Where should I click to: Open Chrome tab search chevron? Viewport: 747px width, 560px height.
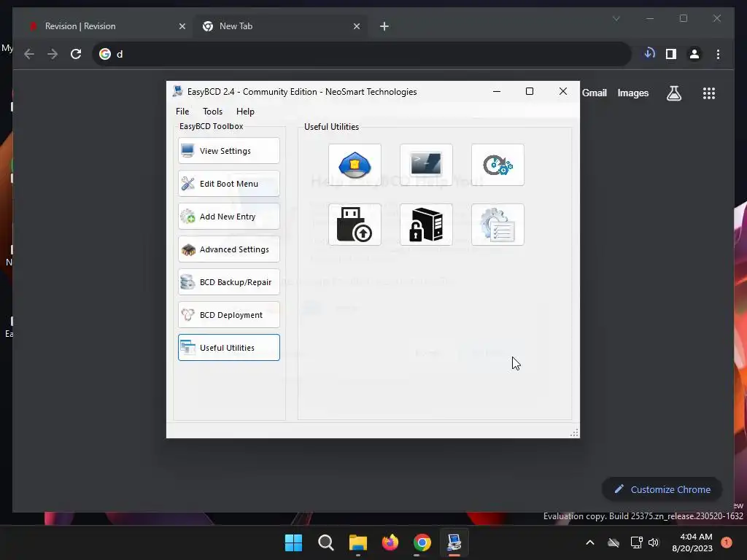click(x=616, y=18)
